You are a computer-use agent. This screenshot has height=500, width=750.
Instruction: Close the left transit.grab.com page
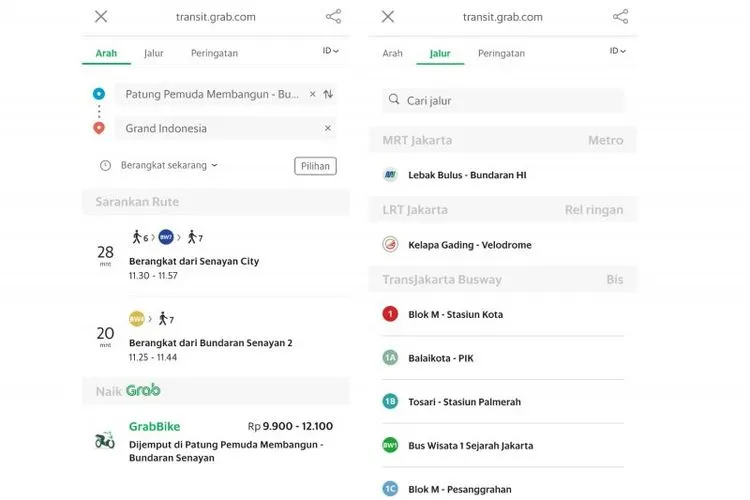pyautogui.click(x=101, y=17)
